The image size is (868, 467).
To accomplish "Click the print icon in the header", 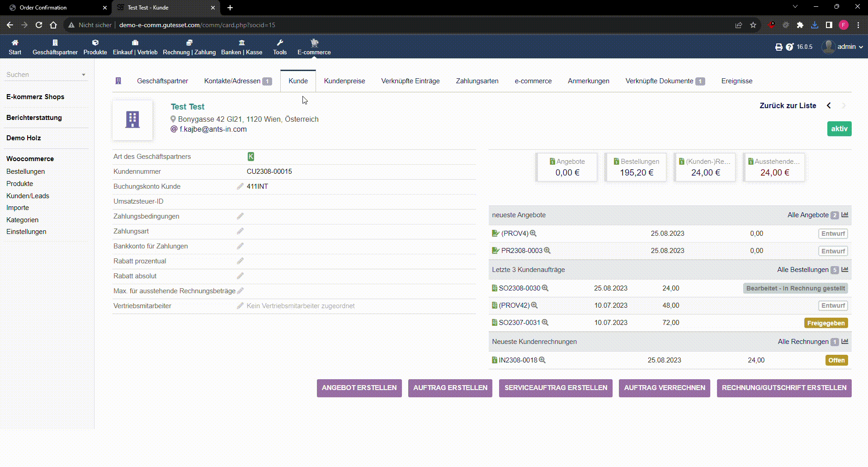I will (779, 47).
